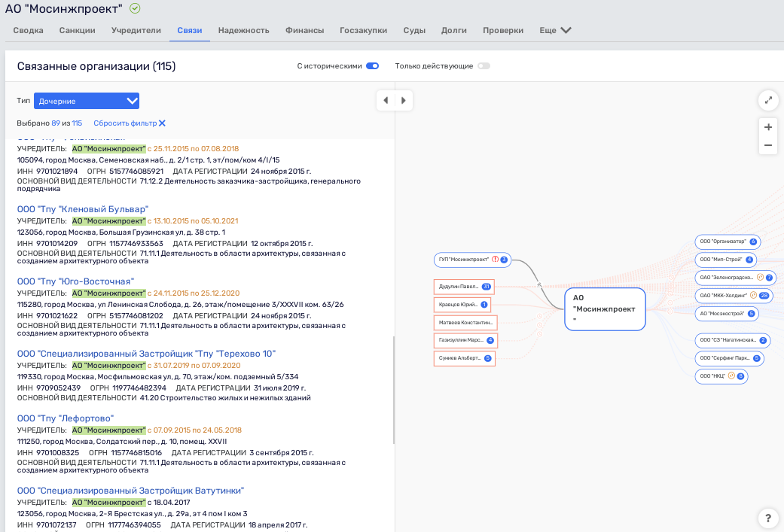Click the green verified checkmark beside АО "Мосинжпроект"

[x=135, y=8]
